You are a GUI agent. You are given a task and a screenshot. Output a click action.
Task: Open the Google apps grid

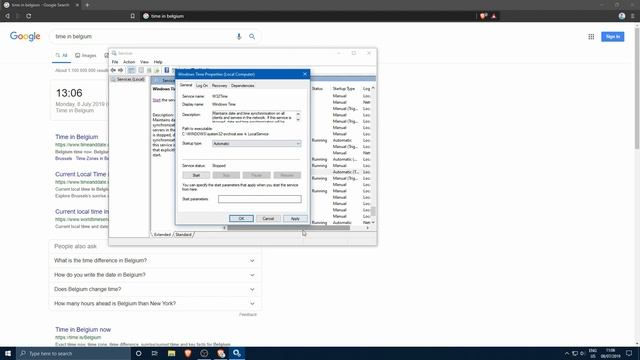pyautogui.click(x=591, y=37)
